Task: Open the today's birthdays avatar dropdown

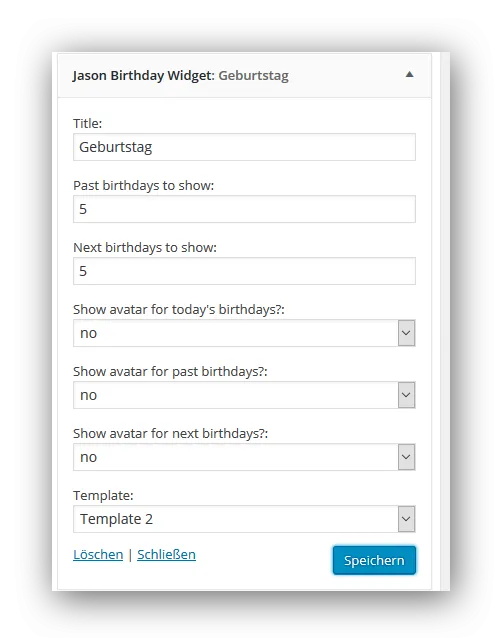Action: [x=244, y=333]
